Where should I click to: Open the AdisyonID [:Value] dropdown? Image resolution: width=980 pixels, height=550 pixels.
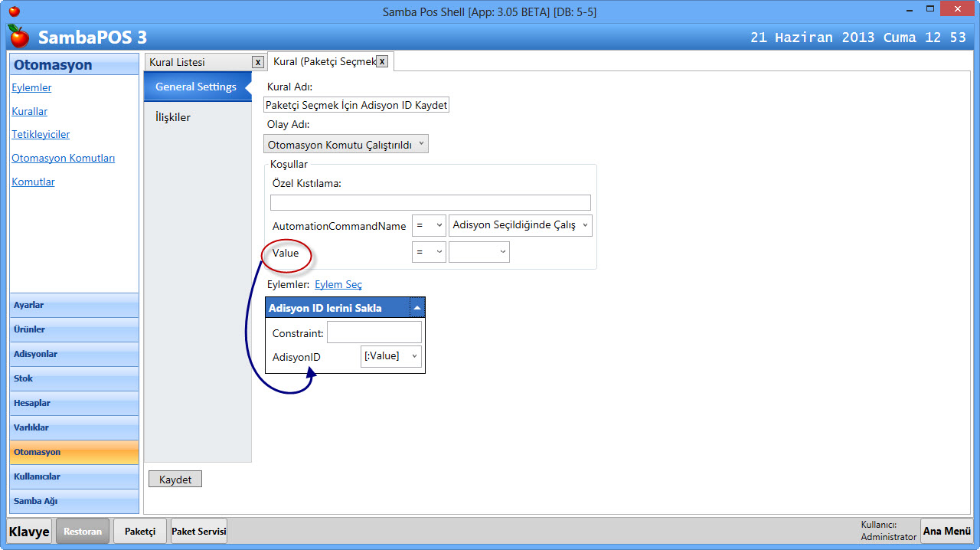pyautogui.click(x=391, y=356)
